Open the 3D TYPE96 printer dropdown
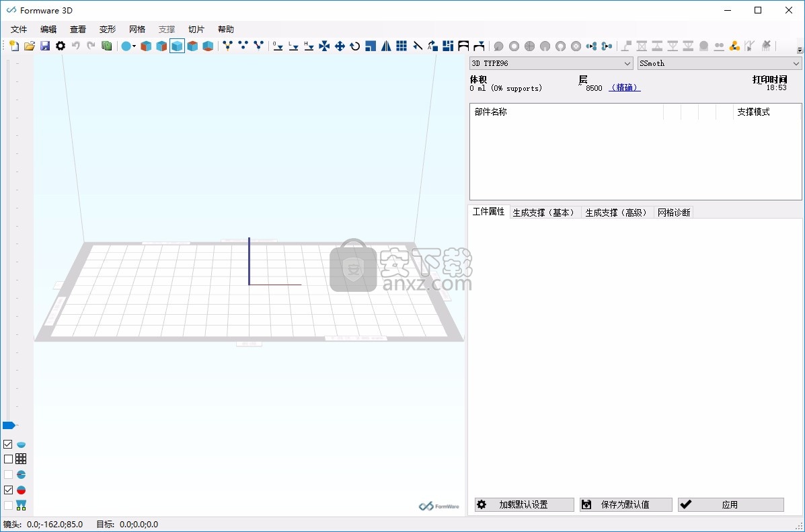Viewport: 805px width, 532px height. [x=551, y=63]
